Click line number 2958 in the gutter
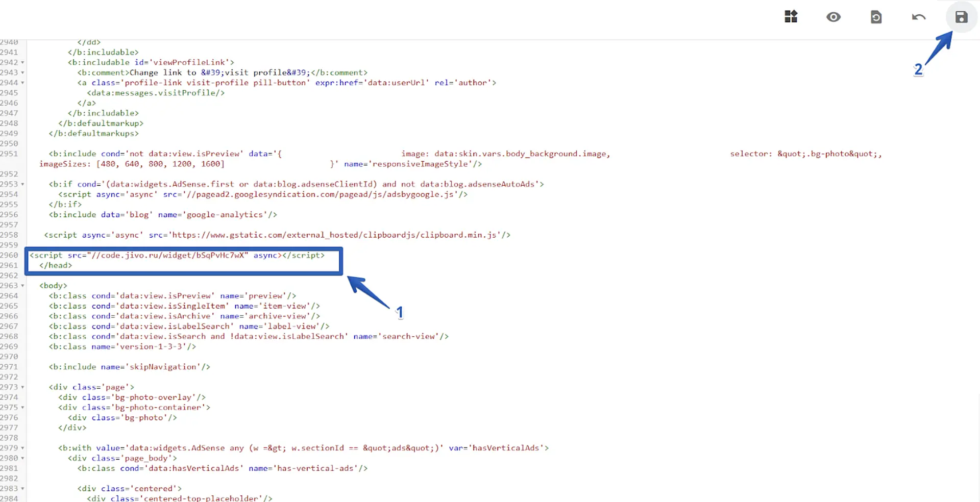The image size is (980, 502). 9,235
